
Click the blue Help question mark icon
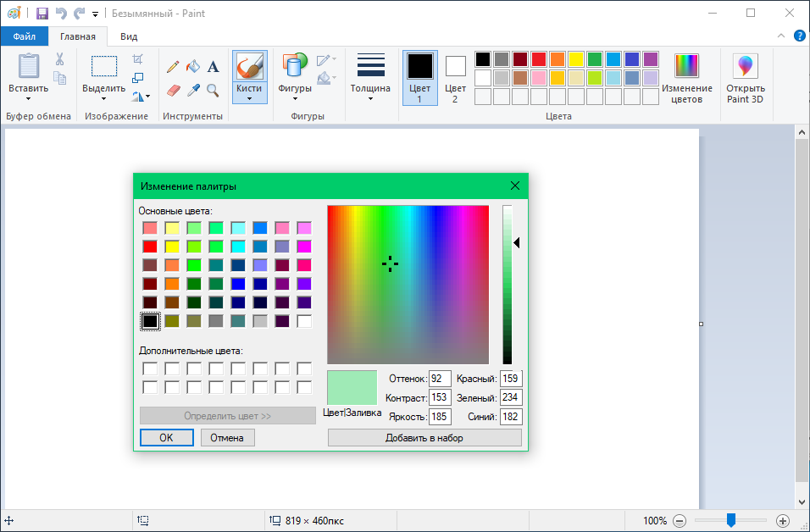click(x=799, y=36)
